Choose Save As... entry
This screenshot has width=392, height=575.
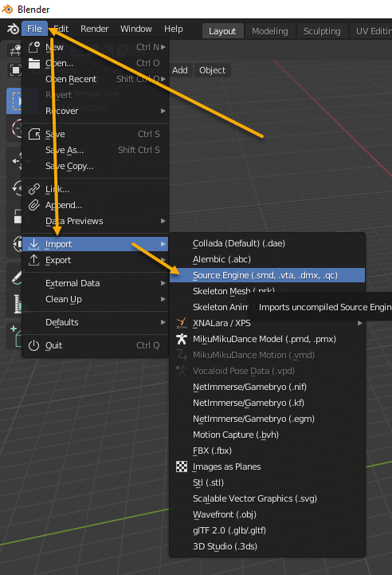click(96, 150)
